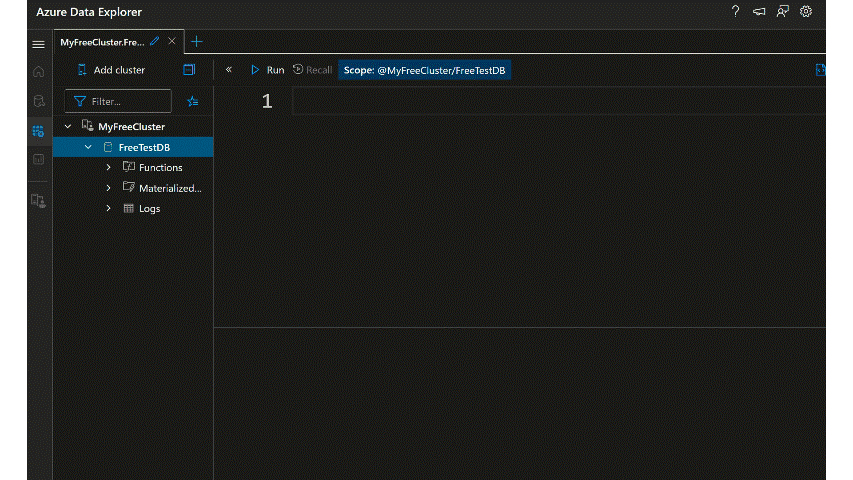Click the Add cluster button
853x480 pixels.
click(x=111, y=70)
